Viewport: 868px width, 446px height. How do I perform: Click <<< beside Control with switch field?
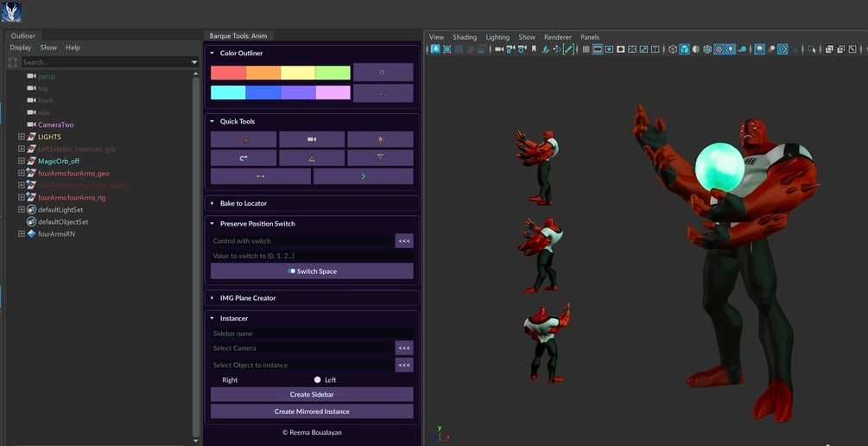coord(404,241)
